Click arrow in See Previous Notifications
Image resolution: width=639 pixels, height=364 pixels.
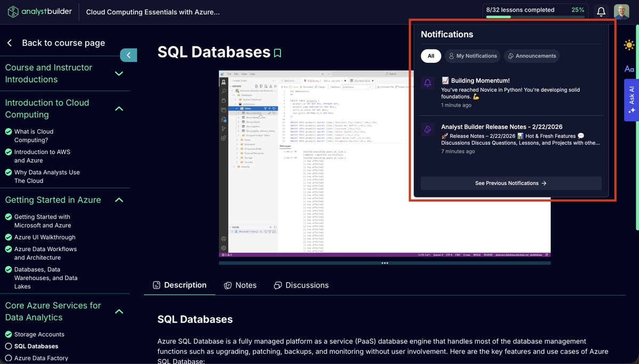[x=544, y=183]
